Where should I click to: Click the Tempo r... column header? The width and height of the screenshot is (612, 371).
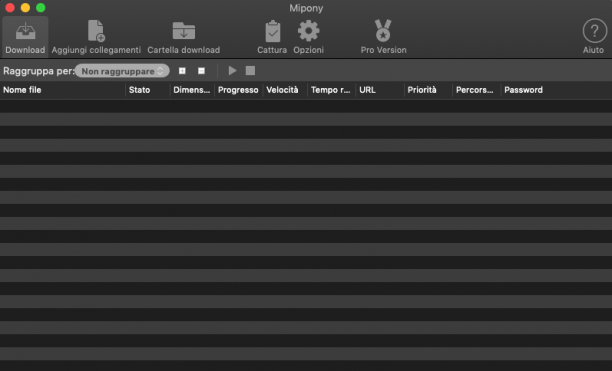click(x=331, y=90)
